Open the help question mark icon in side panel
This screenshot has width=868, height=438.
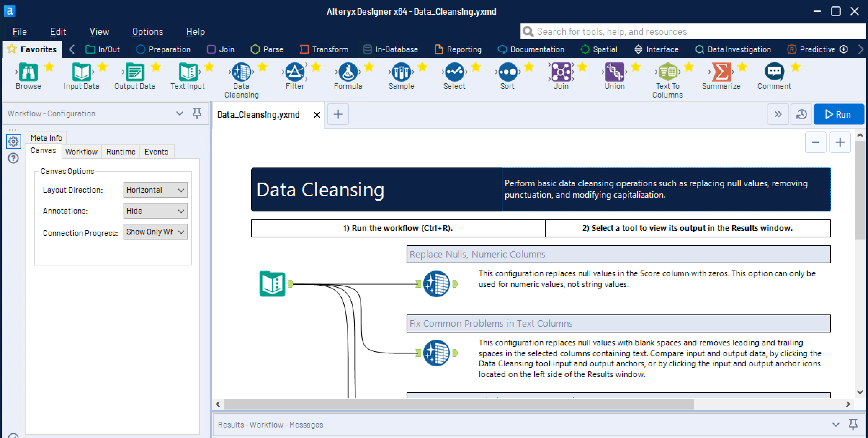click(x=13, y=158)
